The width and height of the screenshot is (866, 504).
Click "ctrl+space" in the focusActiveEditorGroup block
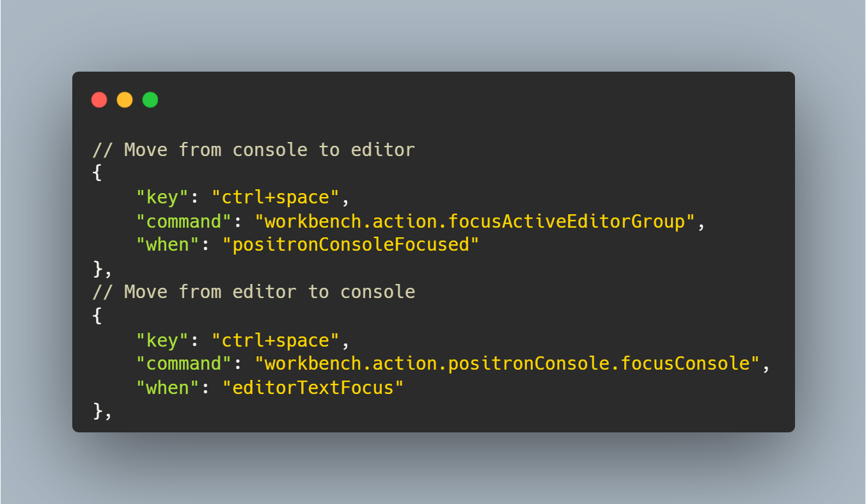tap(275, 198)
